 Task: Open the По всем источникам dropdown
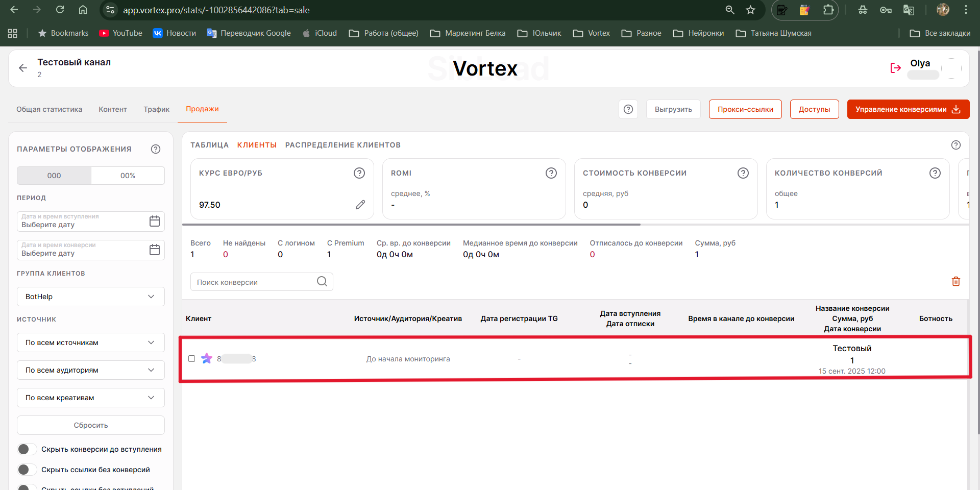[91, 342]
